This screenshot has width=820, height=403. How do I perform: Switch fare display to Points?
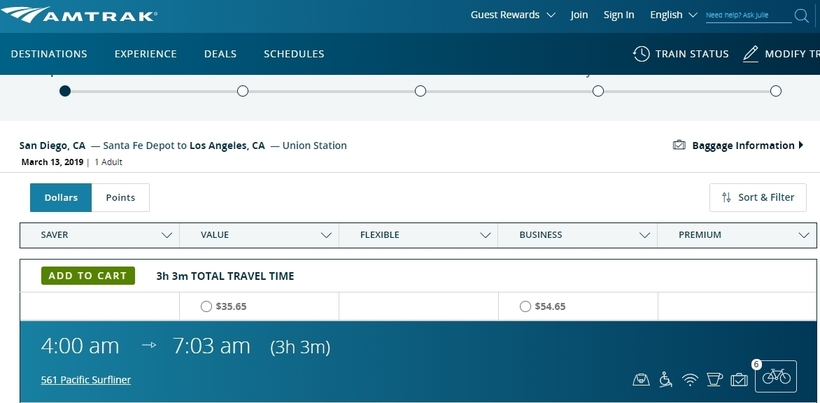pos(120,198)
